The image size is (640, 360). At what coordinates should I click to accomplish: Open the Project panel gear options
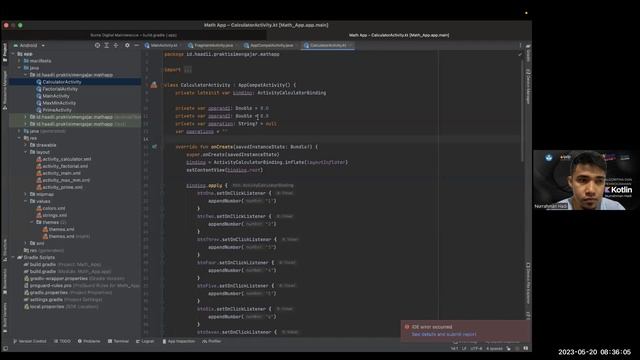click(127, 45)
